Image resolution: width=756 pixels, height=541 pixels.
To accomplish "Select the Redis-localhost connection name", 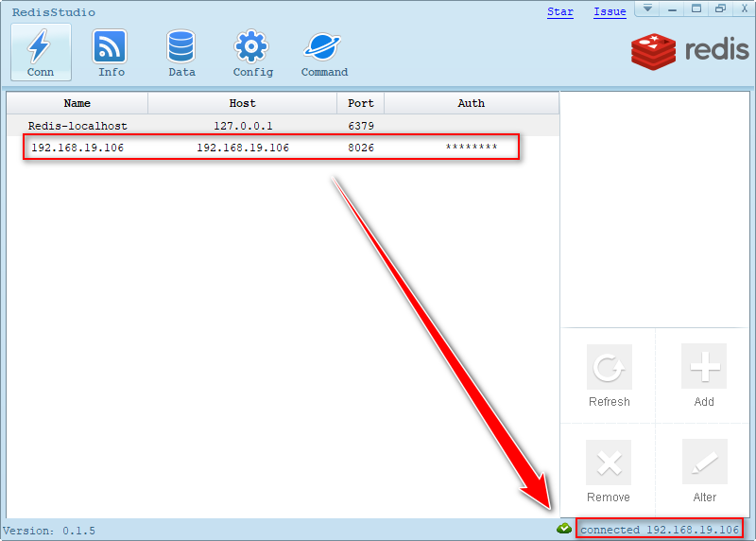I will pos(77,126).
